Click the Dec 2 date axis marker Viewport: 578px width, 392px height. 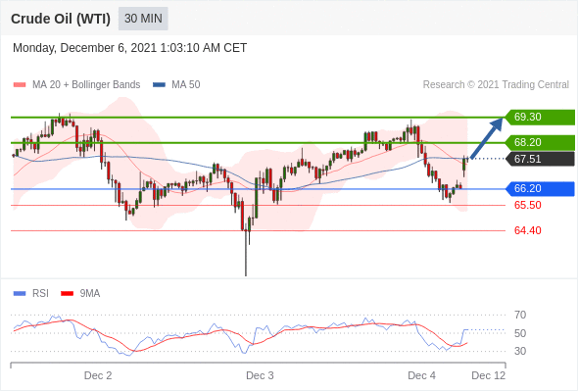click(x=98, y=375)
